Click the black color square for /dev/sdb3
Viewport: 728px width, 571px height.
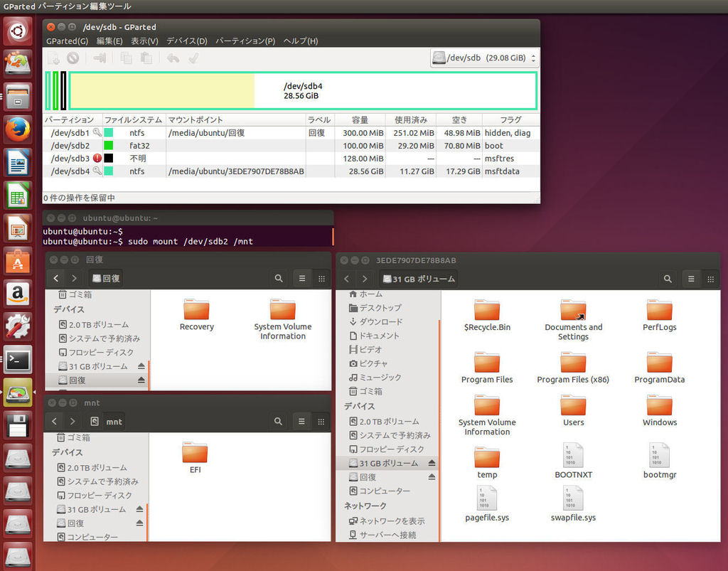(x=109, y=159)
